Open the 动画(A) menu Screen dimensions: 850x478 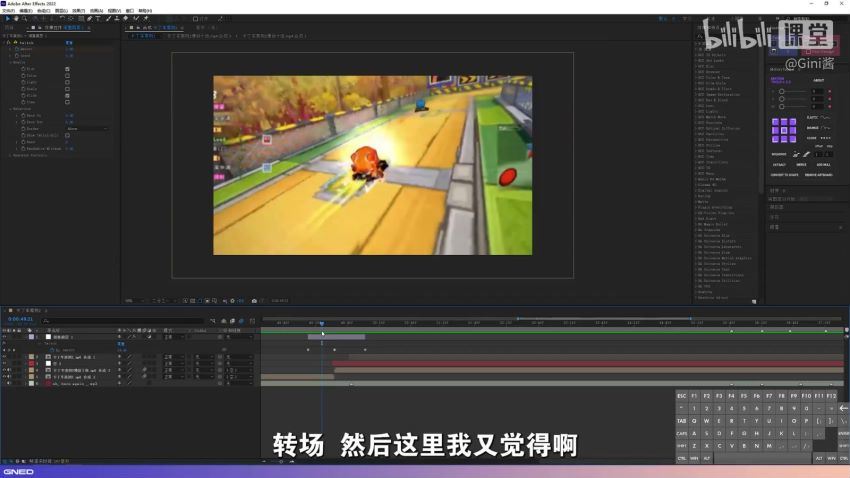[96, 10]
